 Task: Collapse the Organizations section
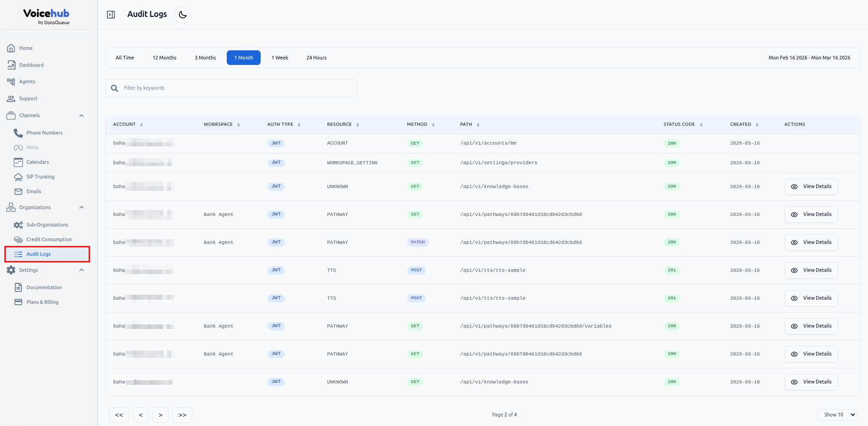pyautogui.click(x=82, y=208)
